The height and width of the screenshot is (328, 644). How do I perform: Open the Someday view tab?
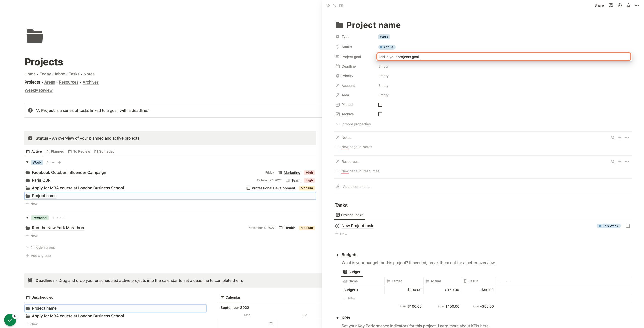(x=104, y=151)
